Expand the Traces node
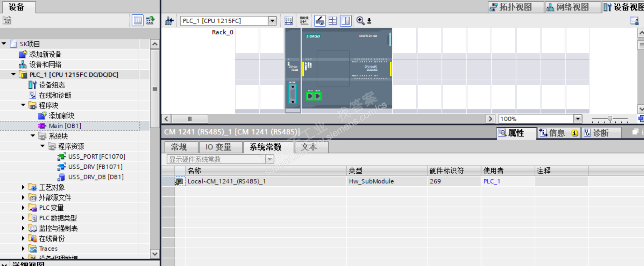The image size is (644, 266). click(23, 248)
